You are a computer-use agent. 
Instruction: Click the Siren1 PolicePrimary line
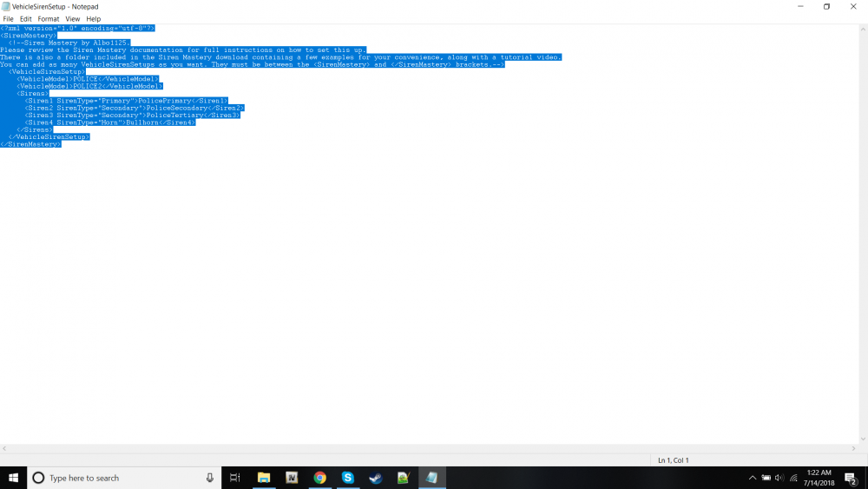(126, 101)
